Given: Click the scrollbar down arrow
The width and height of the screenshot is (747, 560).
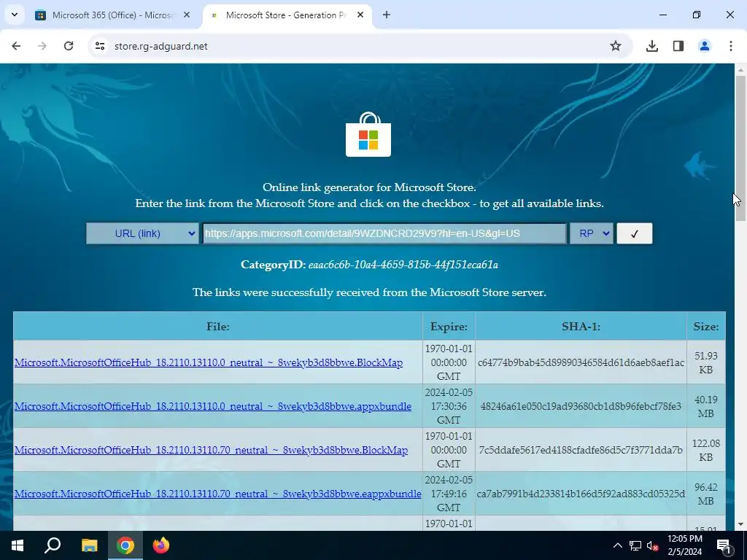Looking at the screenshot, I should tap(741, 525).
